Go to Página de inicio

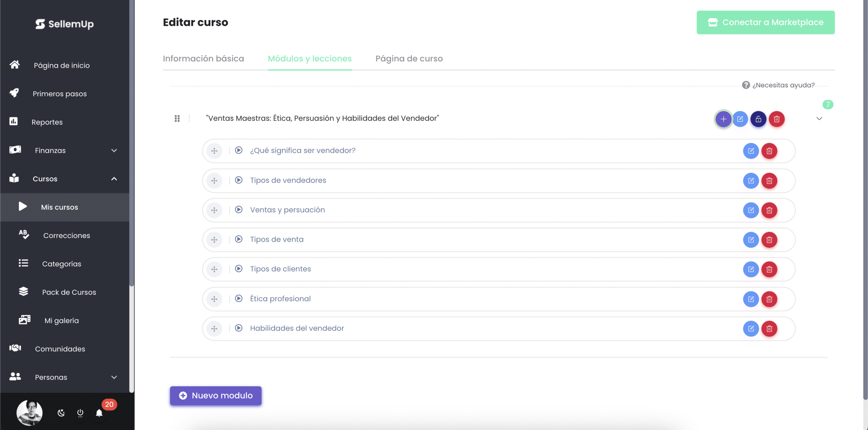[64, 65]
